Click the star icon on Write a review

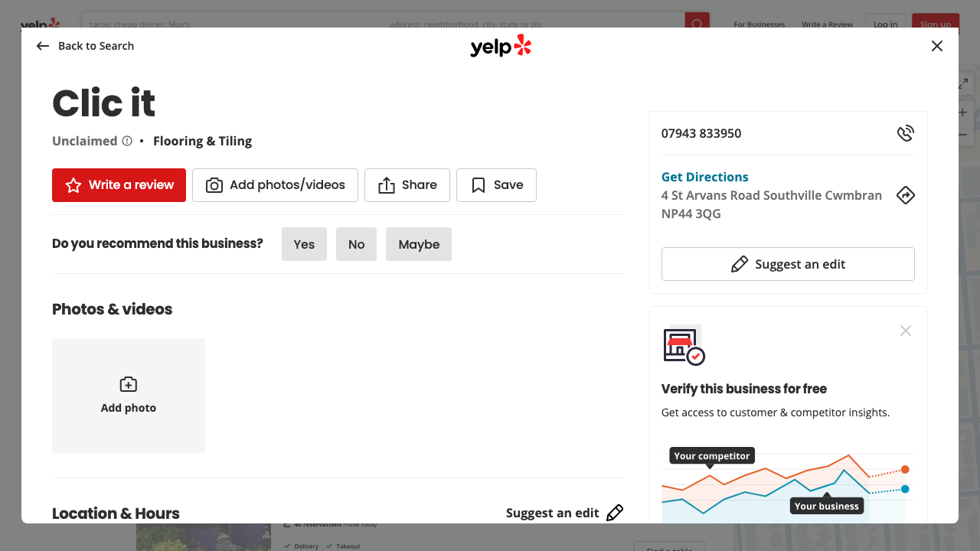click(72, 184)
